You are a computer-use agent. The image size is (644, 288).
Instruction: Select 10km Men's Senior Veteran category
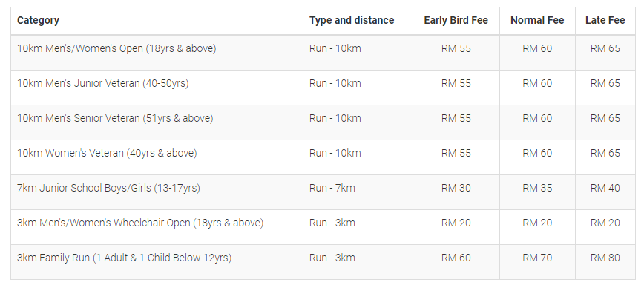(x=115, y=118)
